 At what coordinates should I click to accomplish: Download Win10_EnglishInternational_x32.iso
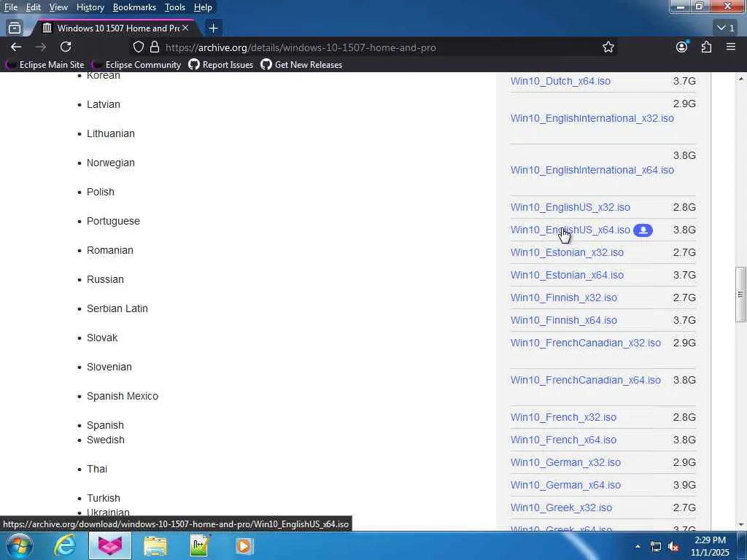click(592, 118)
